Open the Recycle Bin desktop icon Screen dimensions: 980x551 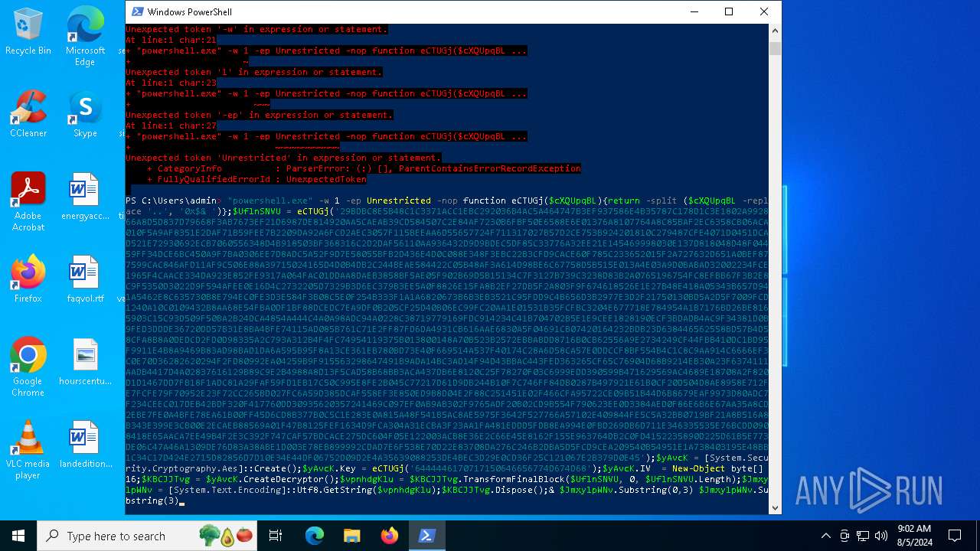point(28,31)
